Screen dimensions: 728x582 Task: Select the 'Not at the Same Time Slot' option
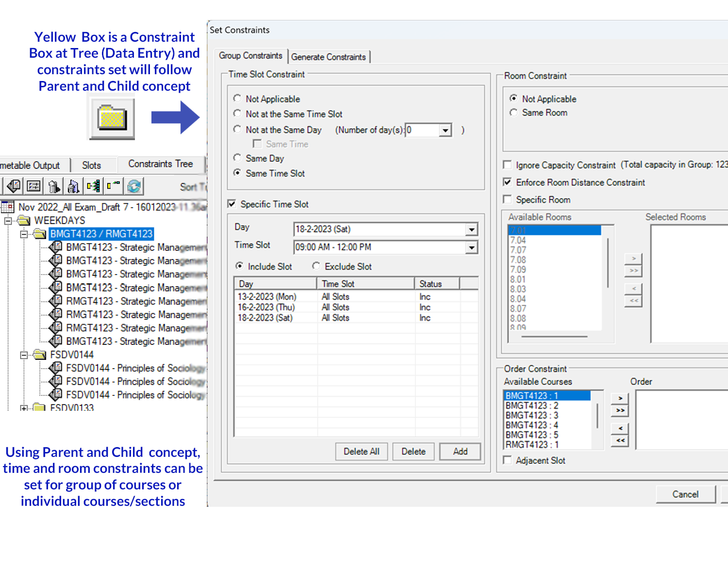tap(237, 113)
